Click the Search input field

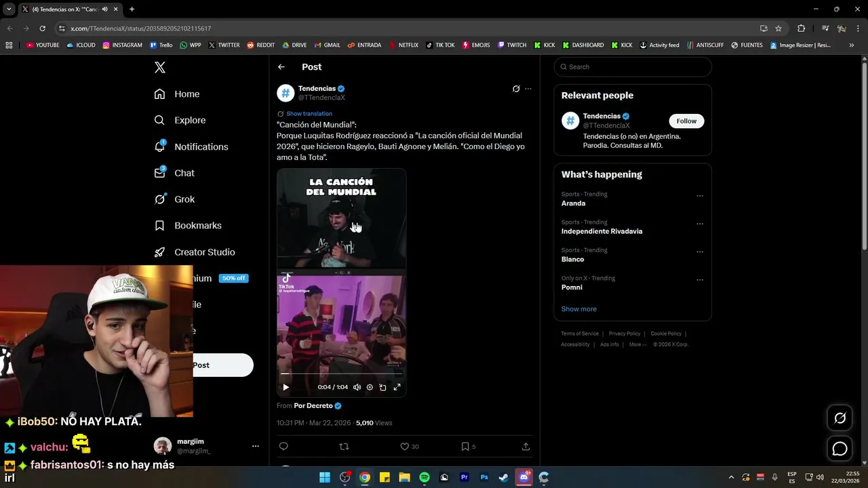pyautogui.click(x=633, y=66)
